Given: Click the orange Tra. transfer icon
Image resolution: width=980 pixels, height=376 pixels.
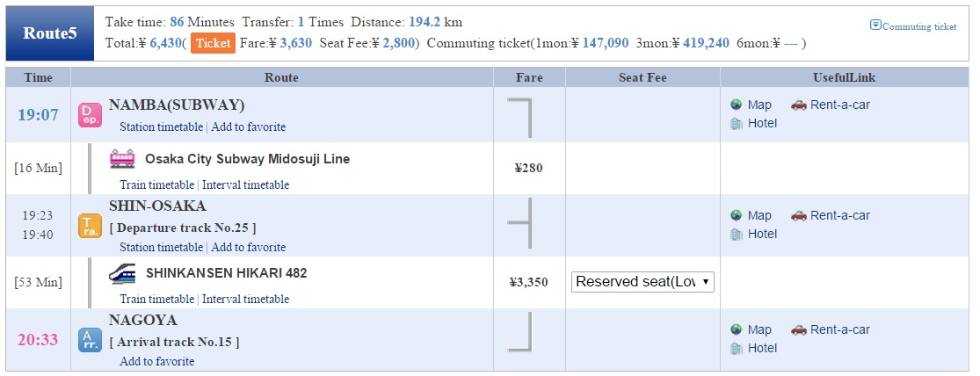Looking at the screenshot, I should (90, 226).
